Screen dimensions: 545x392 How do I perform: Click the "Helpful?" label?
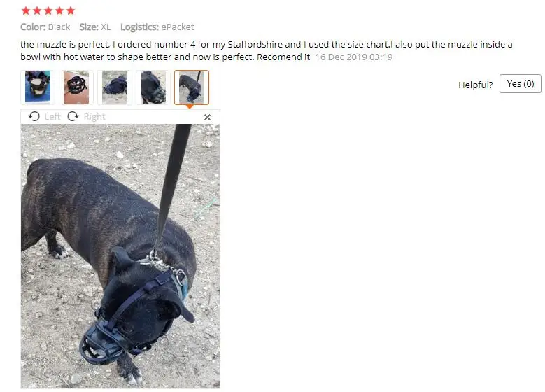point(475,85)
